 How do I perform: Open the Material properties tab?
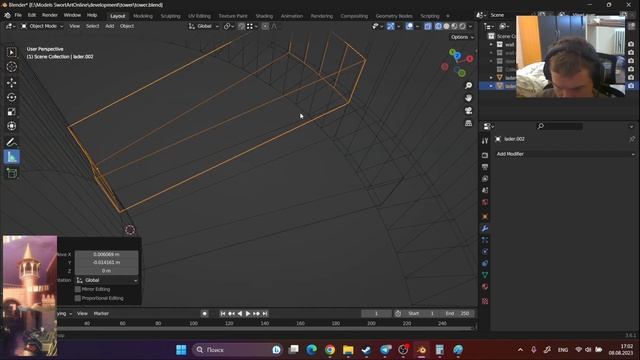point(485,287)
